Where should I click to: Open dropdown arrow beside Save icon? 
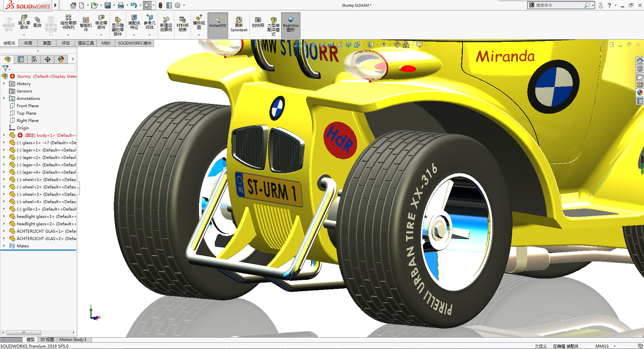coord(114,5)
